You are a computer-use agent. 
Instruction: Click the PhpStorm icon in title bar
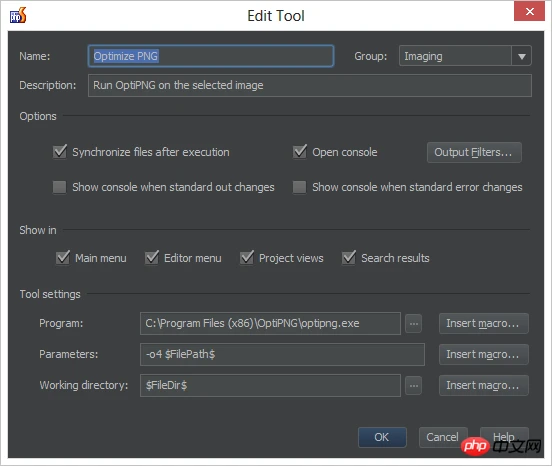18,15
